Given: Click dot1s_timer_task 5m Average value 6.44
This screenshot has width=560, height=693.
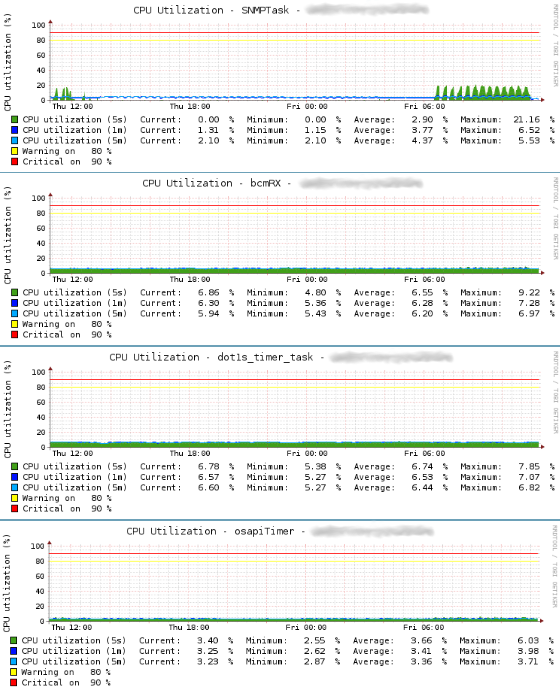Looking at the screenshot, I should [x=422, y=488].
